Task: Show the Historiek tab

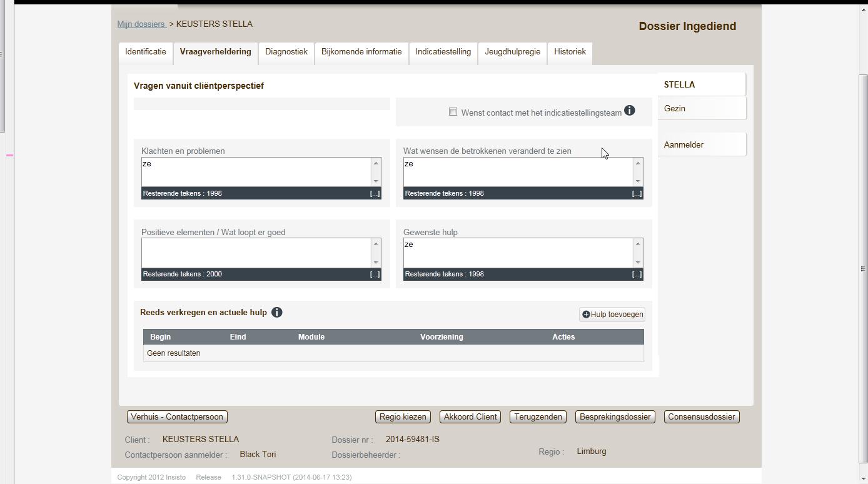Action: point(570,52)
